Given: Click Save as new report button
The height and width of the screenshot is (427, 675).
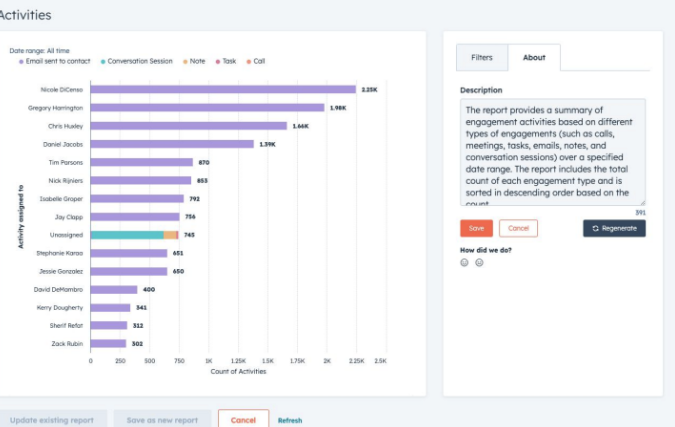Looking at the screenshot, I should click(x=162, y=420).
